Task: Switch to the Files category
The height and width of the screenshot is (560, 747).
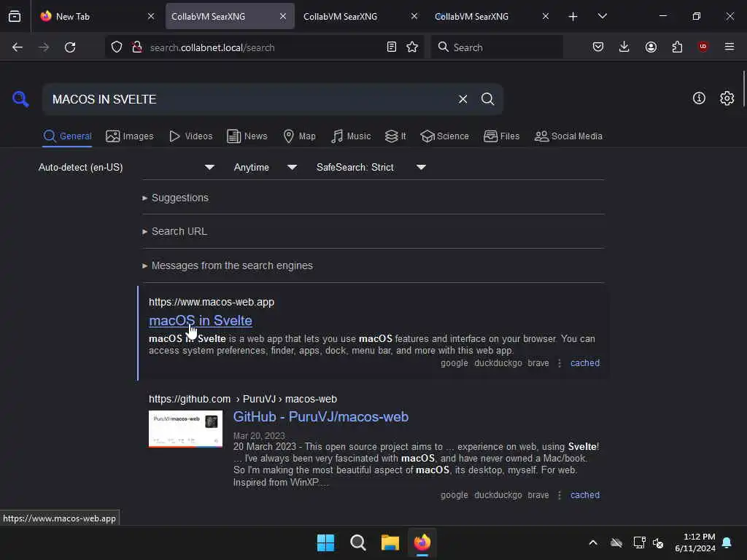Action: pyautogui.click(x=501, y=136)
